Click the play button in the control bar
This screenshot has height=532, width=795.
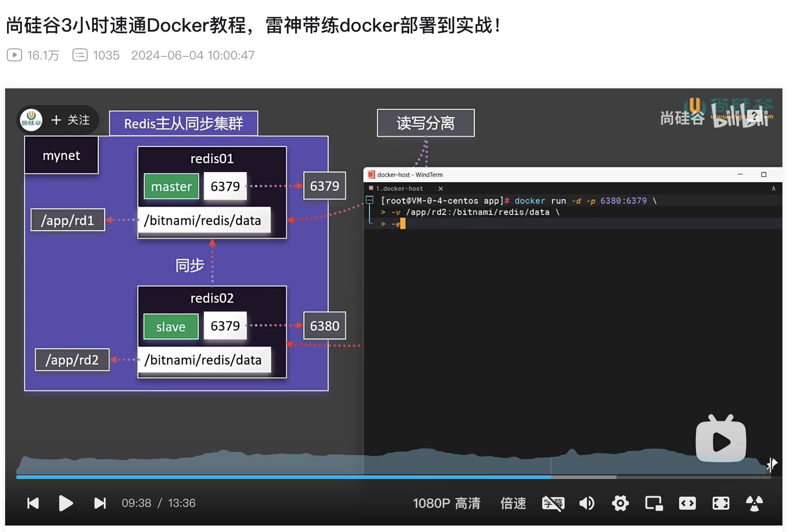click(x=66, y=503)
